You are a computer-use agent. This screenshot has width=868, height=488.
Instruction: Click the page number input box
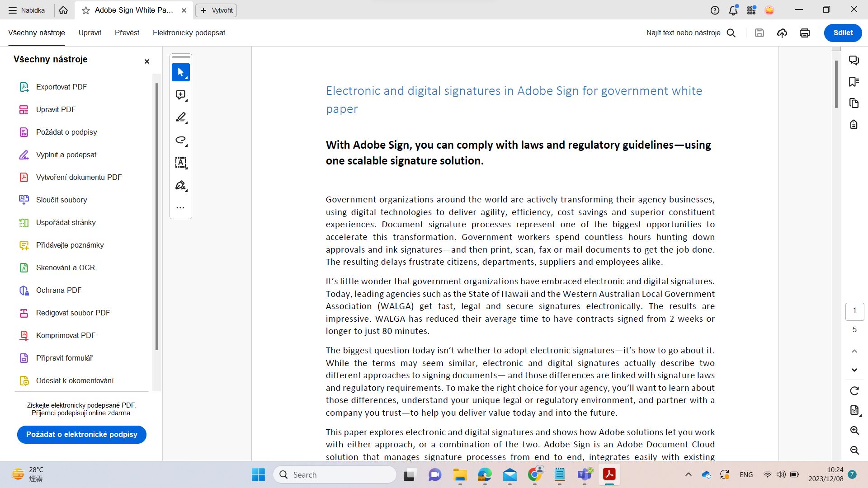tap(854, 310)
